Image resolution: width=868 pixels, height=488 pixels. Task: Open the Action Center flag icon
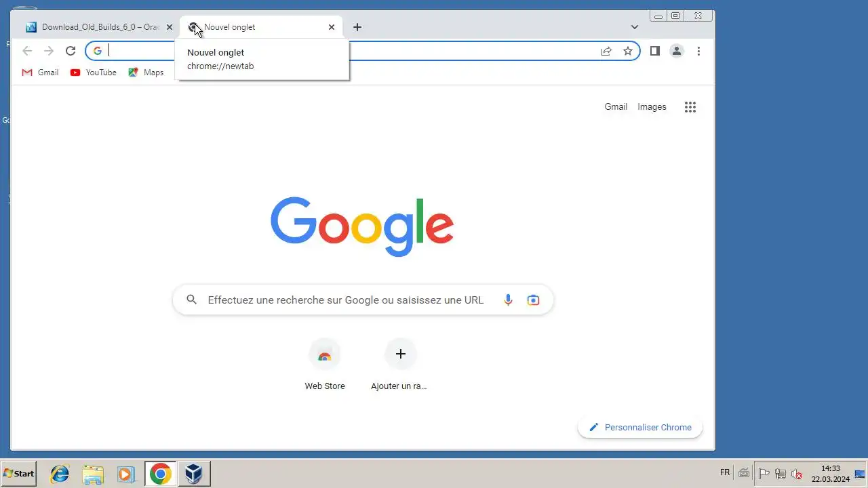point(764,474)
